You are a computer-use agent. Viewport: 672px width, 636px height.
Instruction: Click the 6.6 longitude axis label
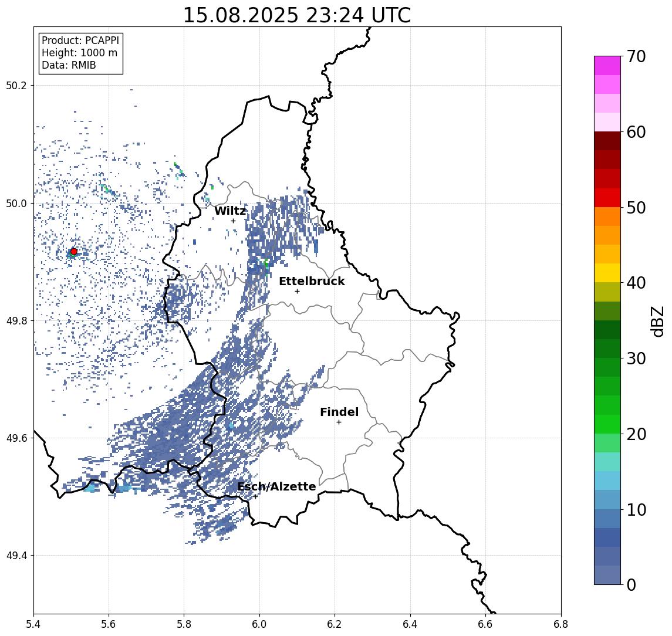pos(485,624)
